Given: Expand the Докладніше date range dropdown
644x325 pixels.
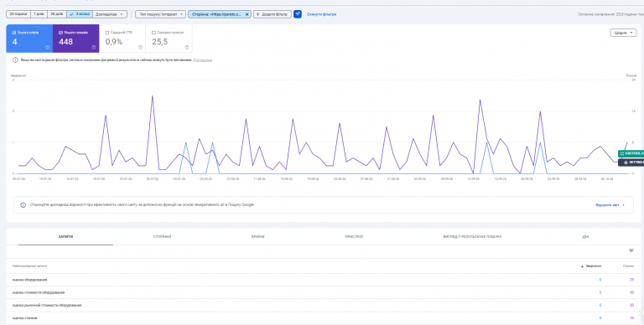Looking at the screenshot, I should coord(110,14).
